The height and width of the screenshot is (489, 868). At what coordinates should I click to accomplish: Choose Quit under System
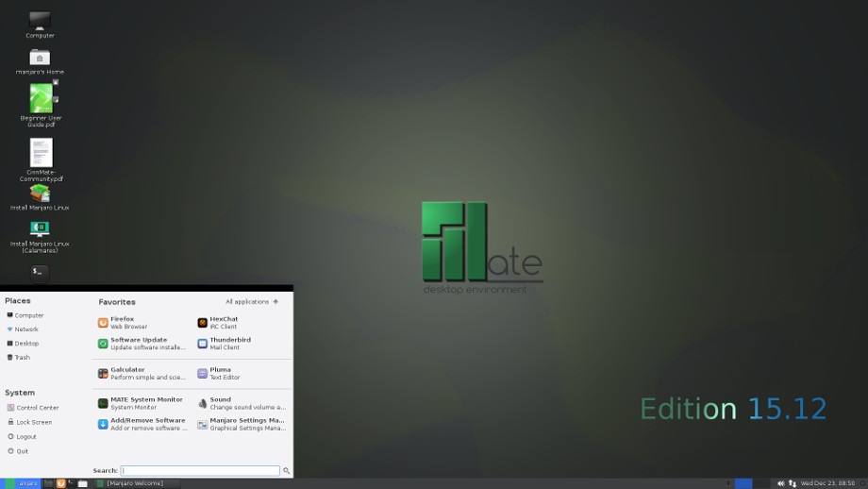18,451
